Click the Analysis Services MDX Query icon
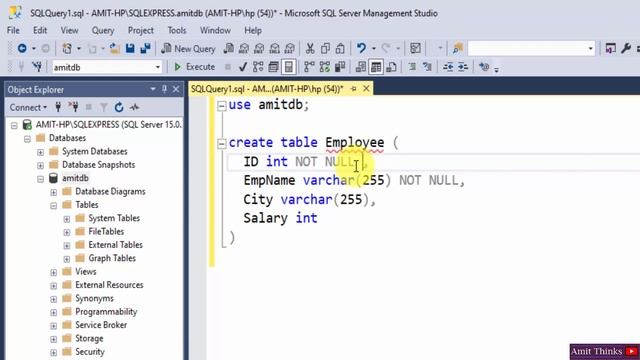Screen dimensions: 640x360 pos(244,49)
